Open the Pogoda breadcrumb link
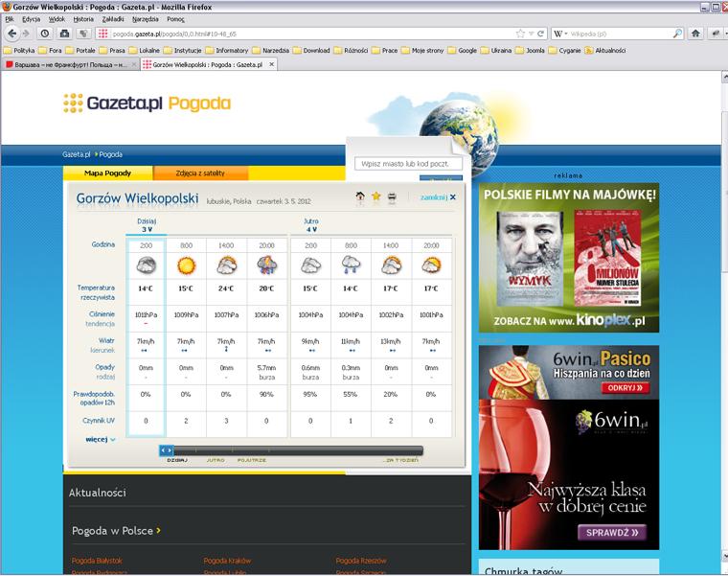Viewport: 728px width, 576px height. [110, 154]
